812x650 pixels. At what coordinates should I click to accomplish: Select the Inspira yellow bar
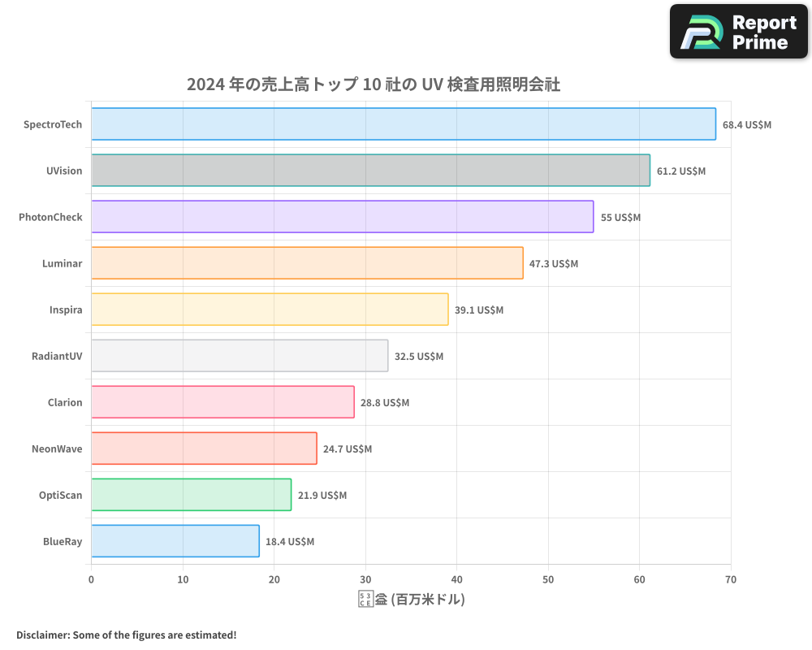click(x=270, y=310)
